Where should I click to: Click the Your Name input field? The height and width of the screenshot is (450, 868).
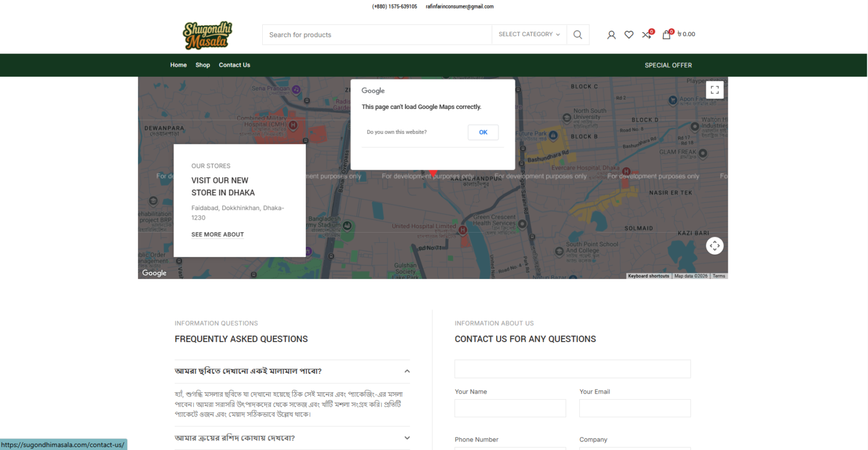[510, 408]
